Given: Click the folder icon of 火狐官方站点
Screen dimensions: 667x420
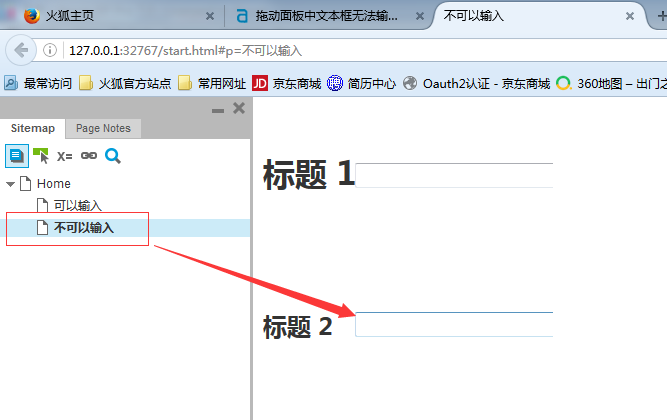Looking at the screenshot, I should [86, 83].
